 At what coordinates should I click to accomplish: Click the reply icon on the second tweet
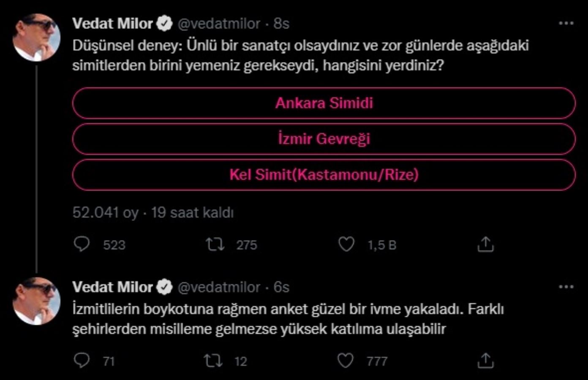83,360
